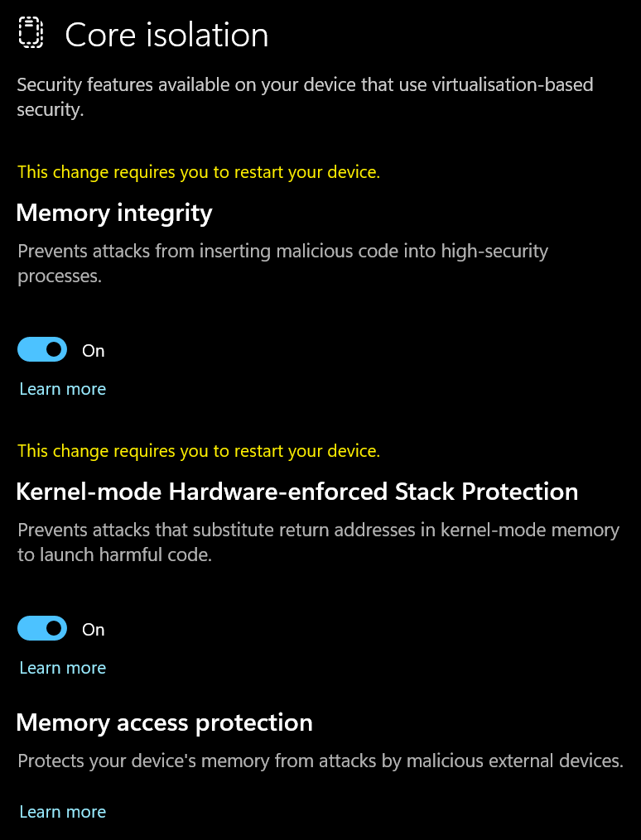
Task: Open Learn more under Memory access protection
Action: tap(63, 812)
